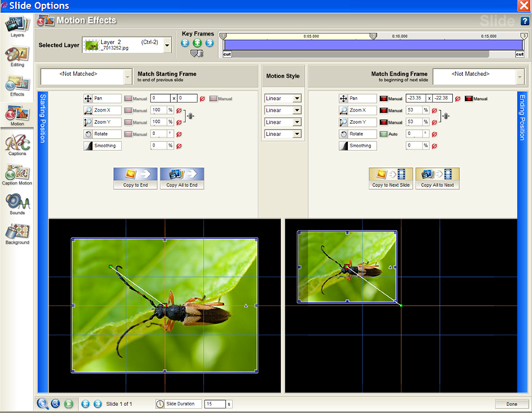Open the Layers section in sidebar
Screen dimensions: 532x413
click(x=17, y=27)
